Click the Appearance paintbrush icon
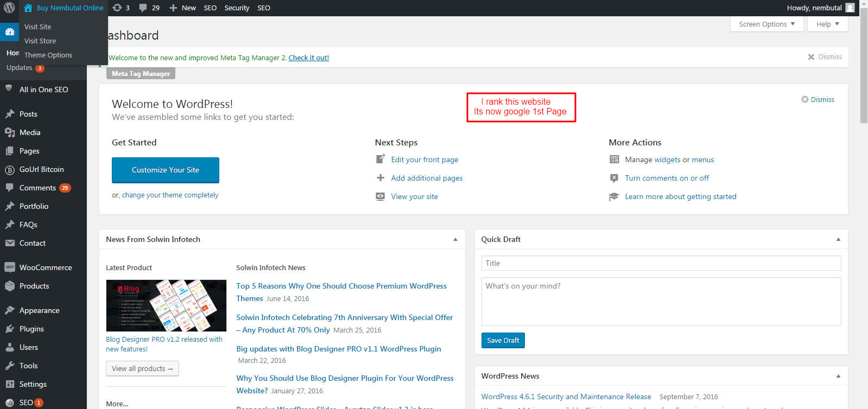This screenshot has width=868, height=409. (10, 310)
